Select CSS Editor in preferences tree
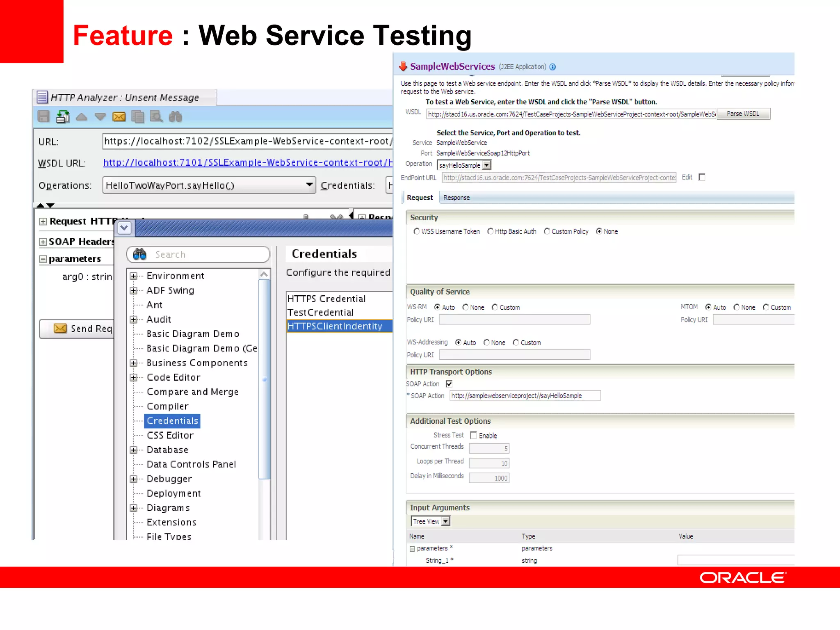Image resolution: width=840 pixels, height=630 pixels. click(x=170, y=435)
